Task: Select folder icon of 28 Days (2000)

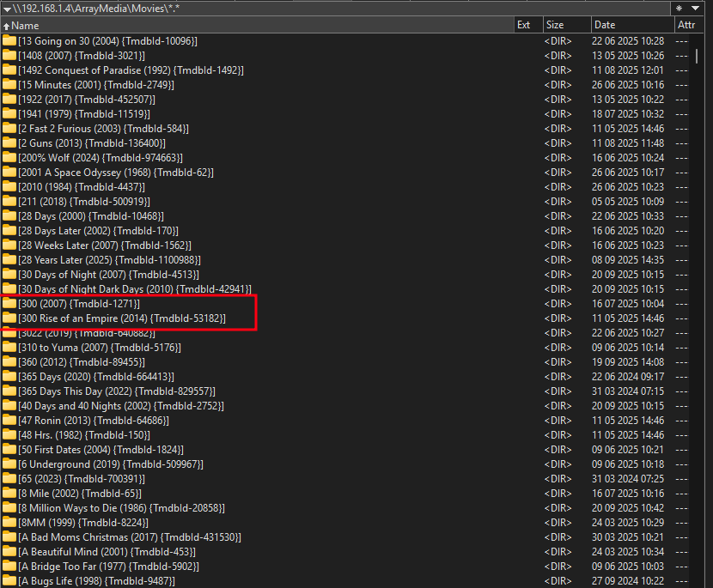Action: click(9, 215)
